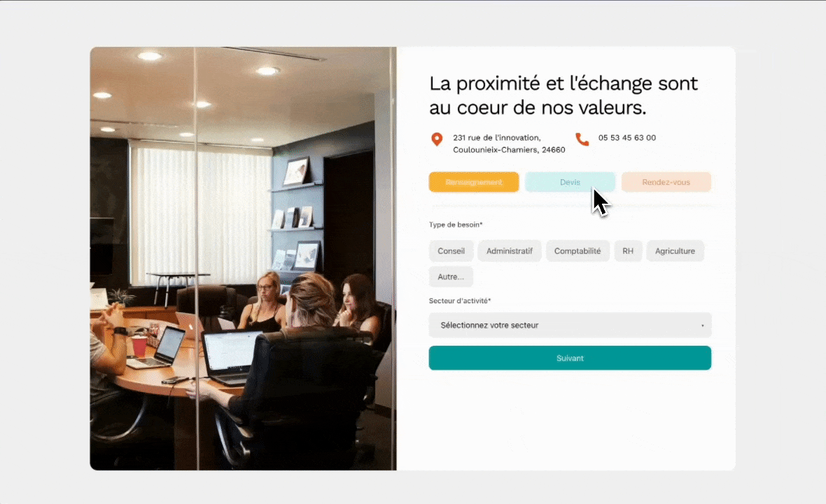Click the headline about proximité et l'échange
This screenshot has width=826, height=504.
click(x=563, y=95)
